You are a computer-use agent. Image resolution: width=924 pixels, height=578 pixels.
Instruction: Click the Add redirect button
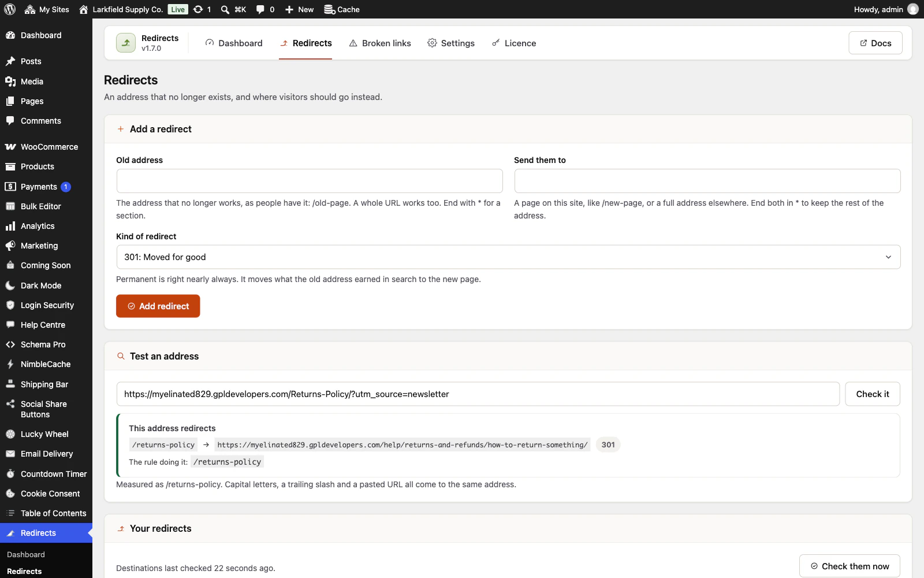[158, 306]
